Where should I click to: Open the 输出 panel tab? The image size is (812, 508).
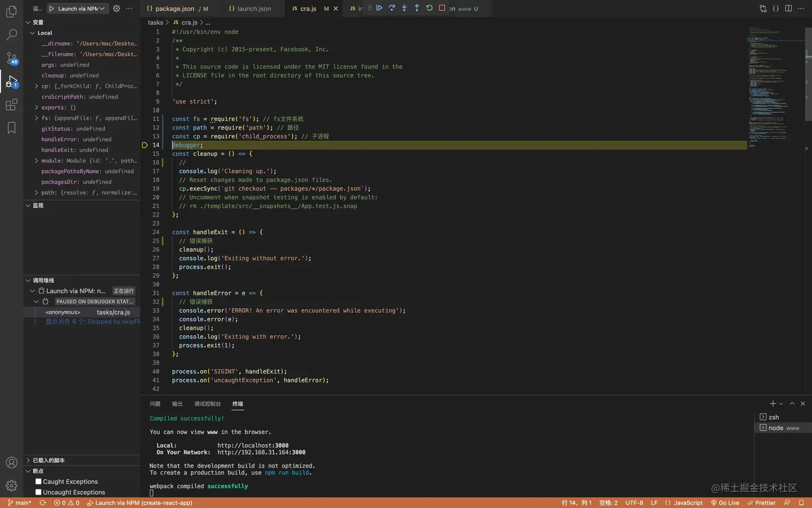[x=177, y=404]
